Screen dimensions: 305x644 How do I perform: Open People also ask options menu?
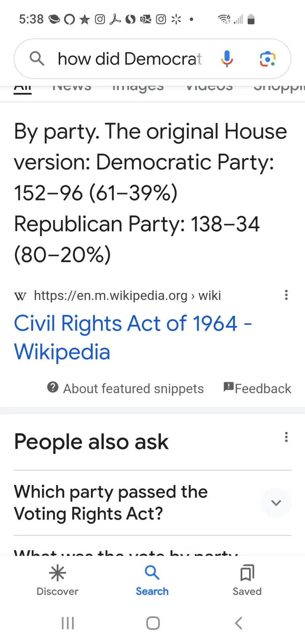[286, 437]
